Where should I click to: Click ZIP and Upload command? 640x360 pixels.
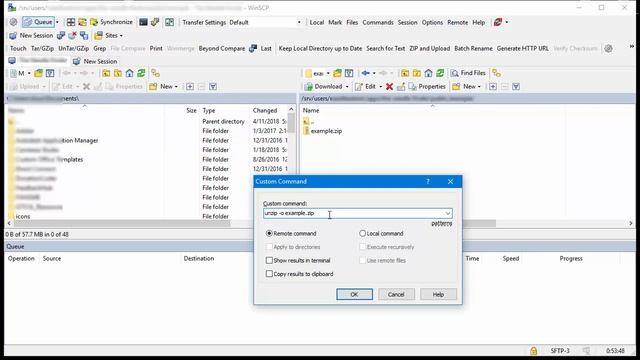[x=429, y=48]
